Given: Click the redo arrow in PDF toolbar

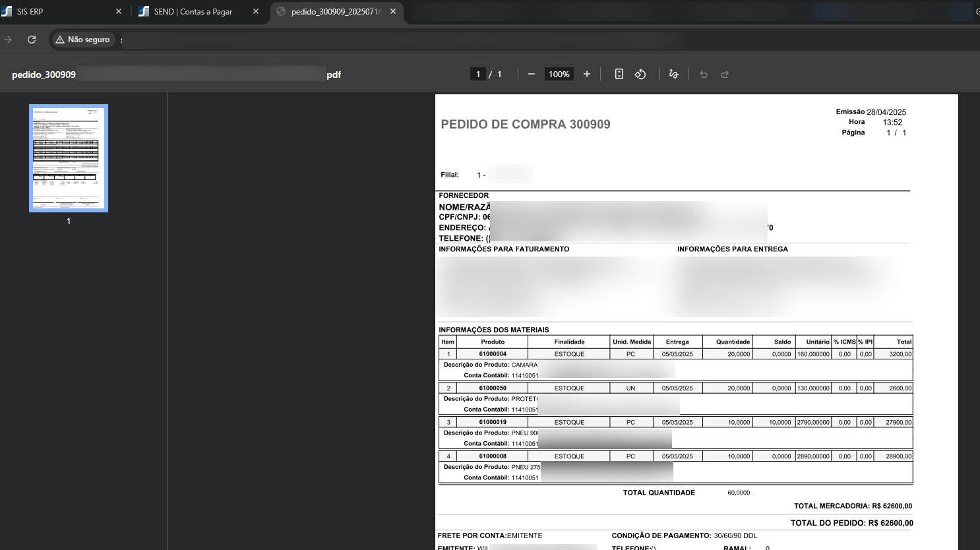Looking at the screenshot, I should [725, 75].
